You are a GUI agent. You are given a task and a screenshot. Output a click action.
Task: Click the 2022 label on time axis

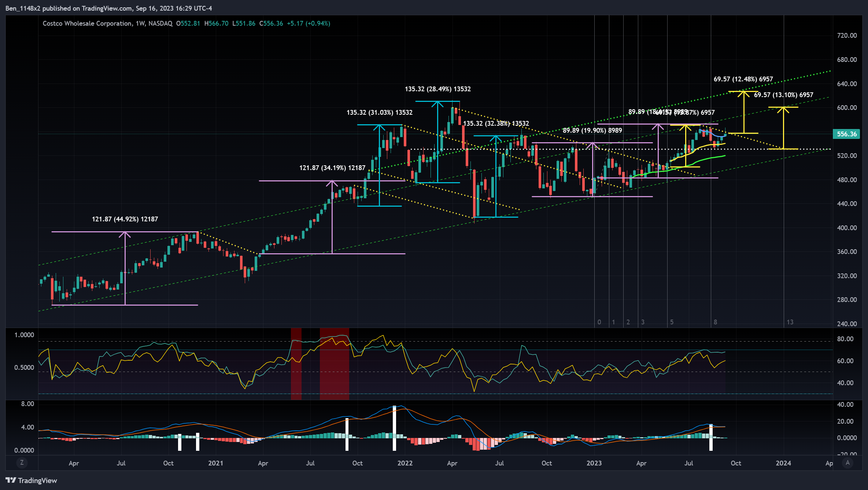[x=405, y=463]
